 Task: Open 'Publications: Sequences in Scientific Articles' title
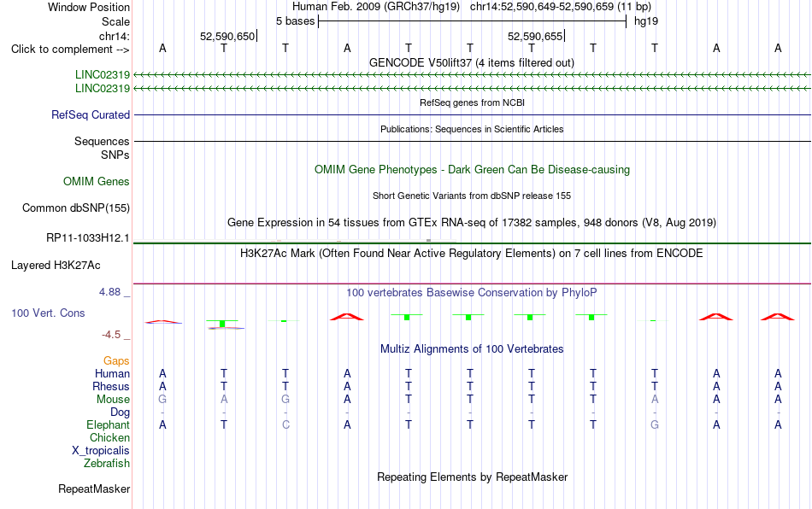pyautogui.click(x=472, y=129)
